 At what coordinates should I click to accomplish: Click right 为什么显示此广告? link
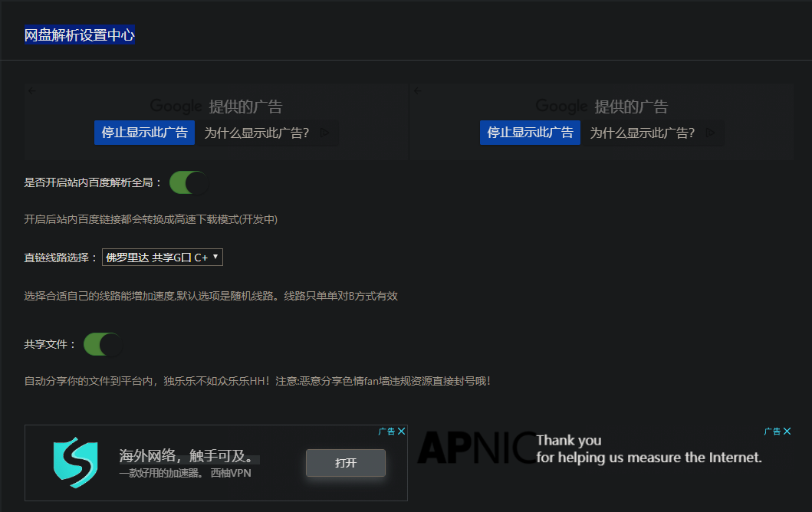click(x=642, y=133)
